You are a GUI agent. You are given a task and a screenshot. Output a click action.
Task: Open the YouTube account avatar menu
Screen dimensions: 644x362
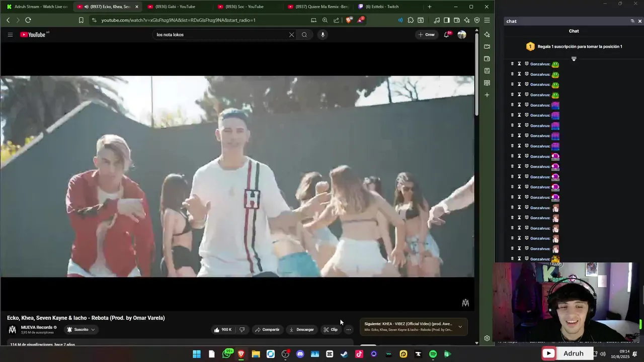click(462, 35)
